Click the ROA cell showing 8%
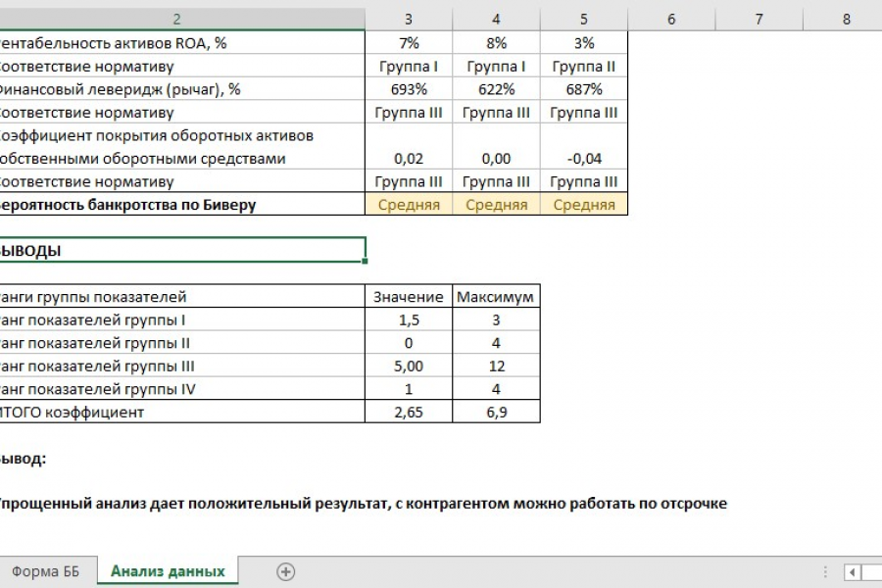882x588 pixels. coord(496,43)
